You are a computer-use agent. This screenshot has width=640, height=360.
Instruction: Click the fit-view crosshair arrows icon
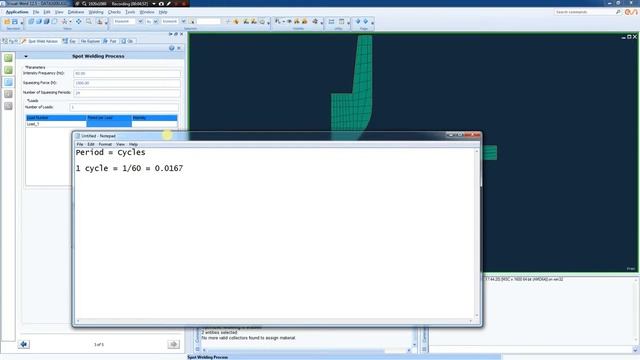[78, 22]
